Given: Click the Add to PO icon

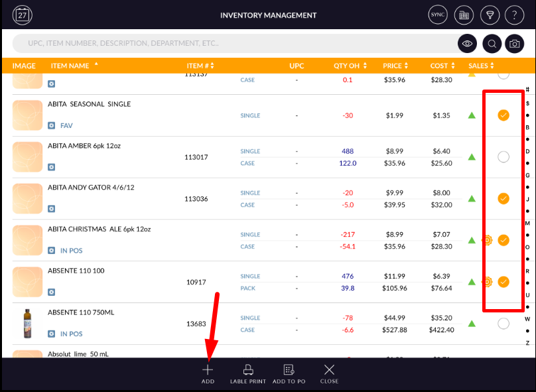Looking at the screenshot, I should tap(289, 374).
